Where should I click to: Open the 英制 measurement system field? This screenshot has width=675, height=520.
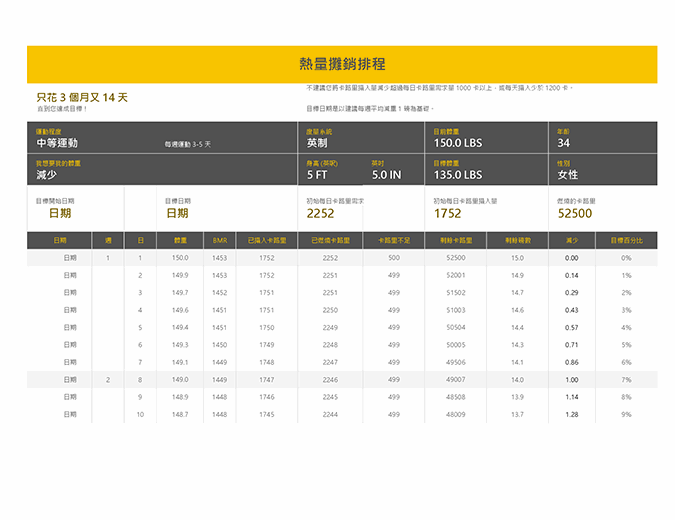(320, 143)
